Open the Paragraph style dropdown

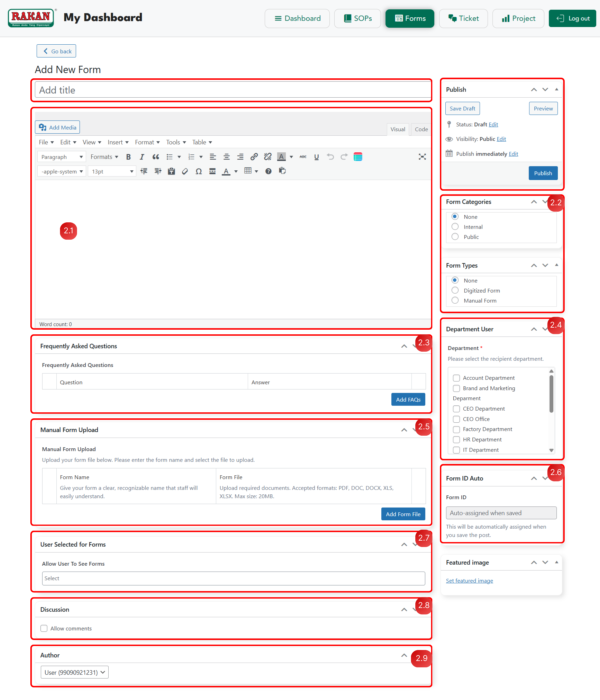pos(61,157)
